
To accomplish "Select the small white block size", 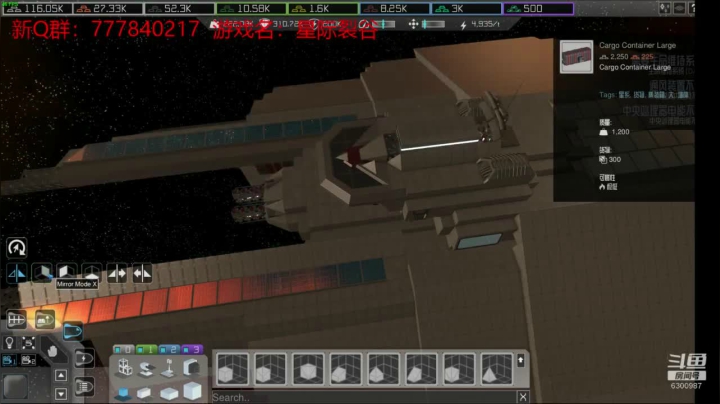I will click(144, 393).
